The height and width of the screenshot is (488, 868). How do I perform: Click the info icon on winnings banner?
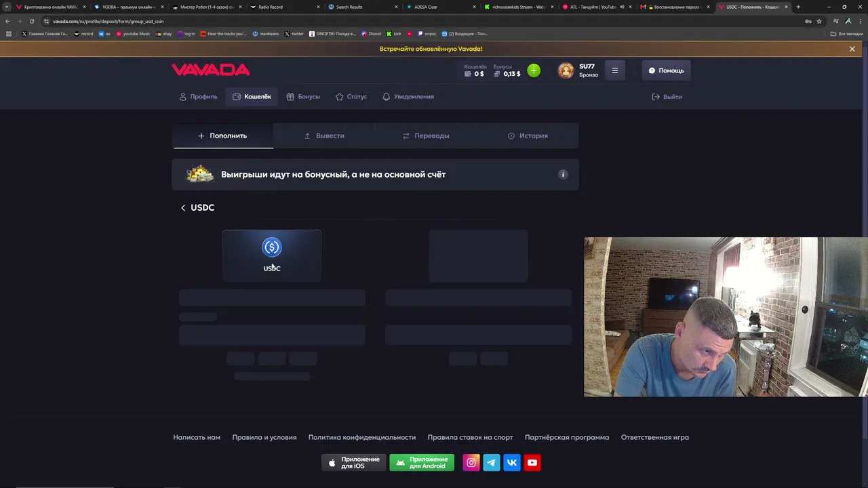[563, 174]
